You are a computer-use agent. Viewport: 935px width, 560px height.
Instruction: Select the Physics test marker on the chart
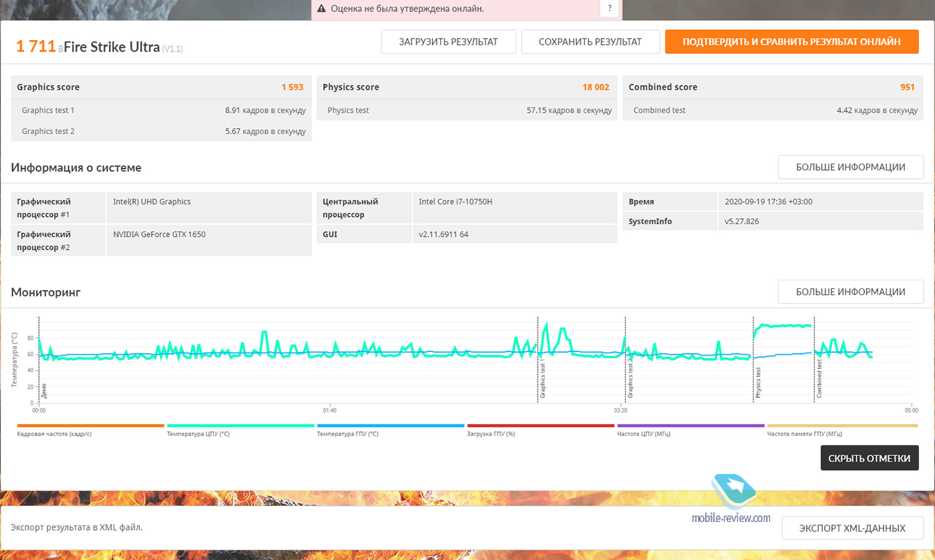tap(758, 381)
